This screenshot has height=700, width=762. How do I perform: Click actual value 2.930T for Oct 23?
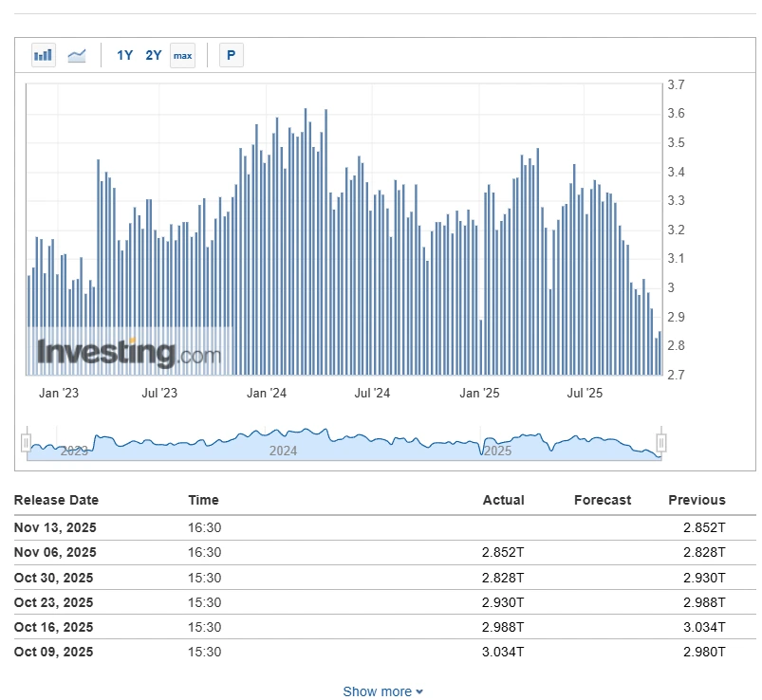(x=503, y=602)
